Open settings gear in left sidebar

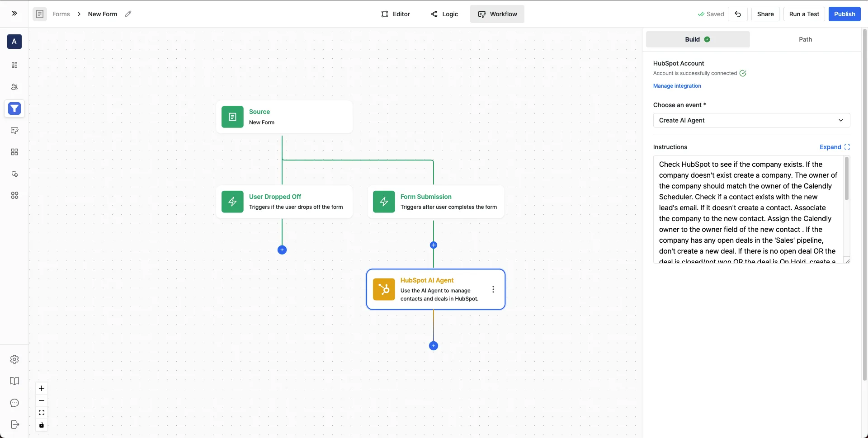pos(14,359)
